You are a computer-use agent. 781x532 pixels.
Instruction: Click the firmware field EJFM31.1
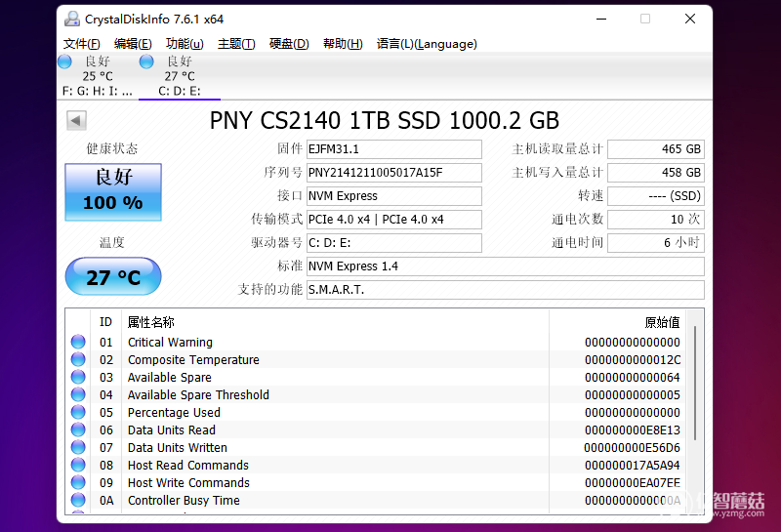click(x=394, y=149)
